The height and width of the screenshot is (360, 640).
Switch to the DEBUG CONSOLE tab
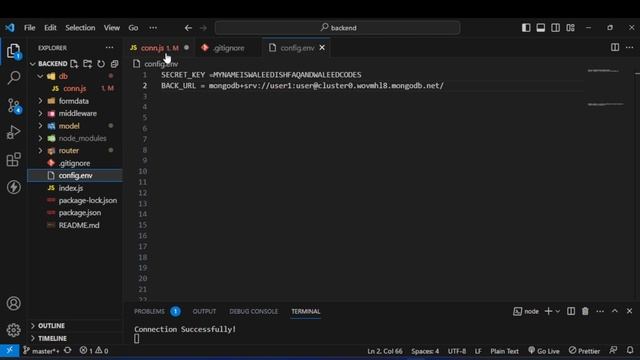coord(253,311)
